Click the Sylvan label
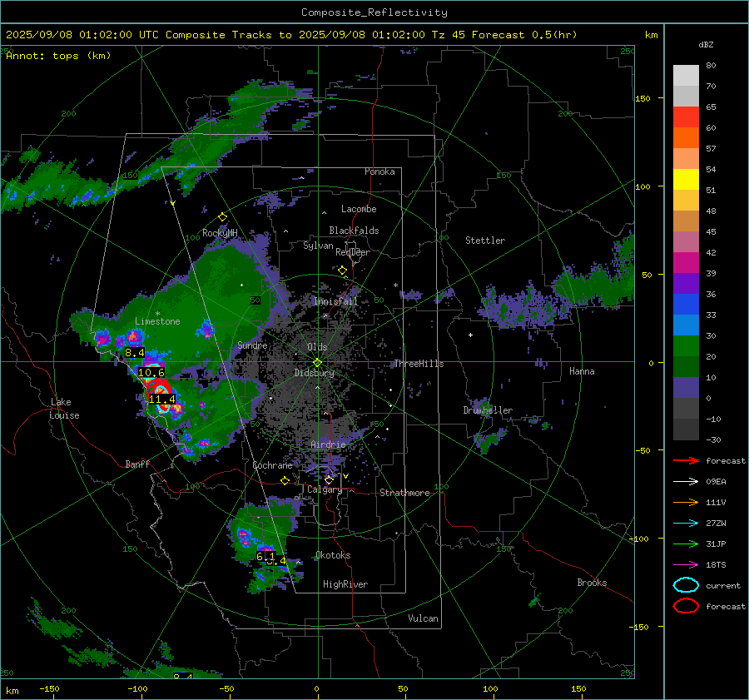 tap(318, 246)
